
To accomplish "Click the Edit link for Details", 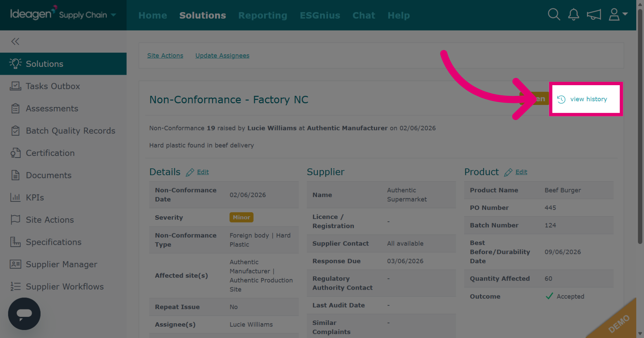I will coord(203,172).
